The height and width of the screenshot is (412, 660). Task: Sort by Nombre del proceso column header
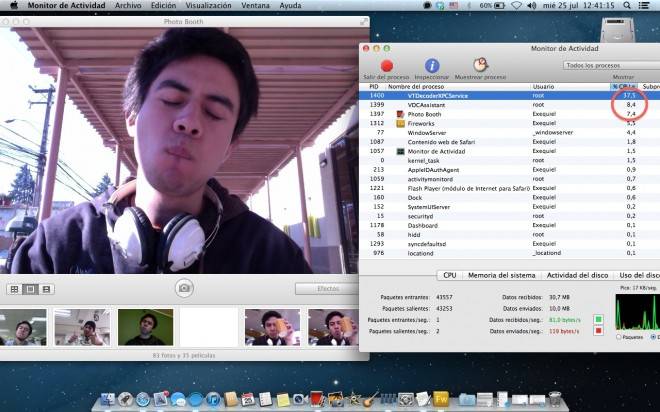click(x=416, y=86)
